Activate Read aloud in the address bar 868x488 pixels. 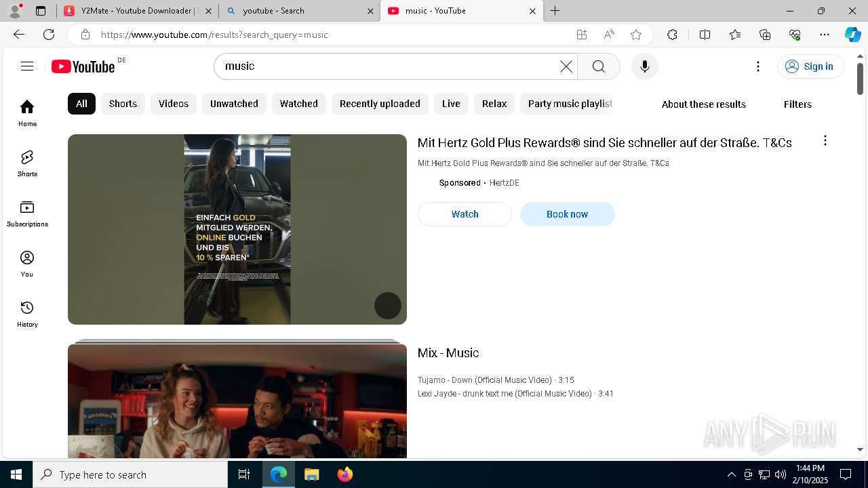pos(609,35)
